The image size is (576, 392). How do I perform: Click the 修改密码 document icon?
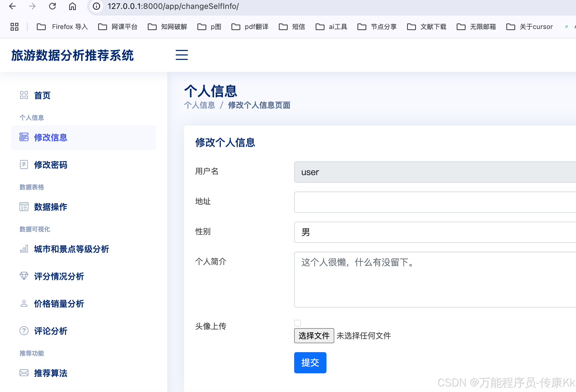24,165
